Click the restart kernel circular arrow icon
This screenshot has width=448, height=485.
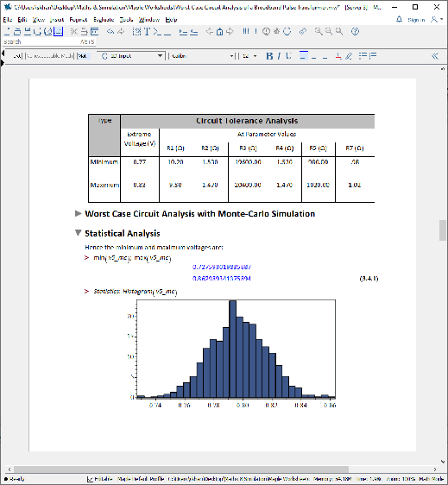coord(287,32)
